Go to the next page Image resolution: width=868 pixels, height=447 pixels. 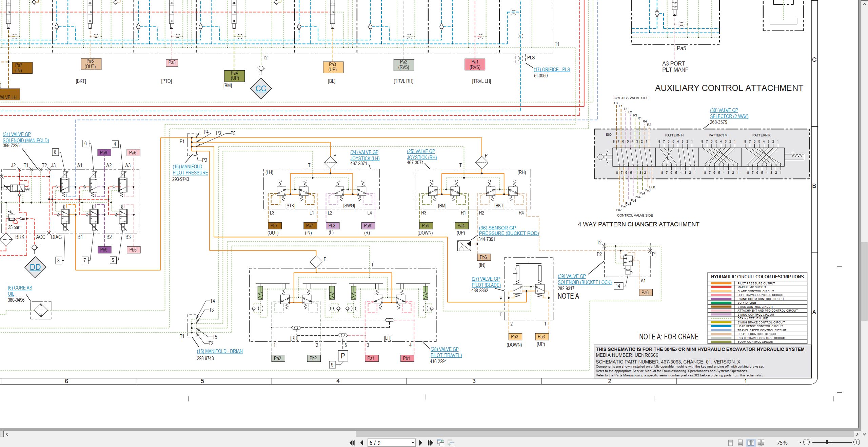(x=421, y=443)
